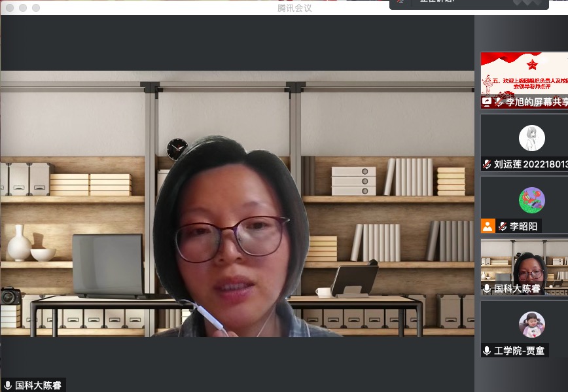The height and width of the screenshot is (392, 568).
Task: Click name label 刘运莲 202218013
Action: point(531,164)
